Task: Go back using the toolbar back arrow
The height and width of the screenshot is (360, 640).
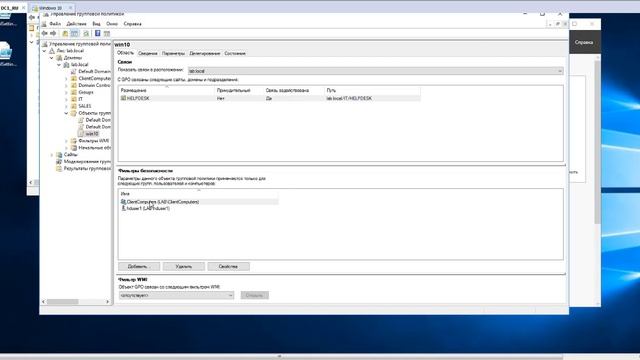Action: point(44,33)
